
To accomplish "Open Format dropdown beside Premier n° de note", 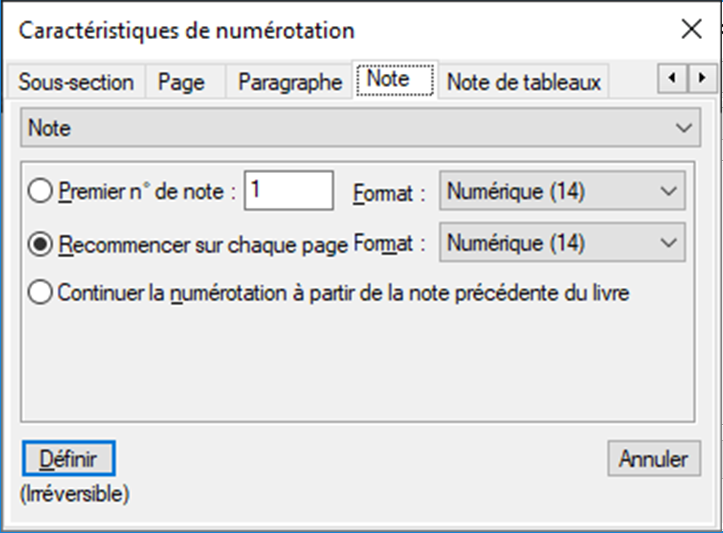I will coord(562,190).
